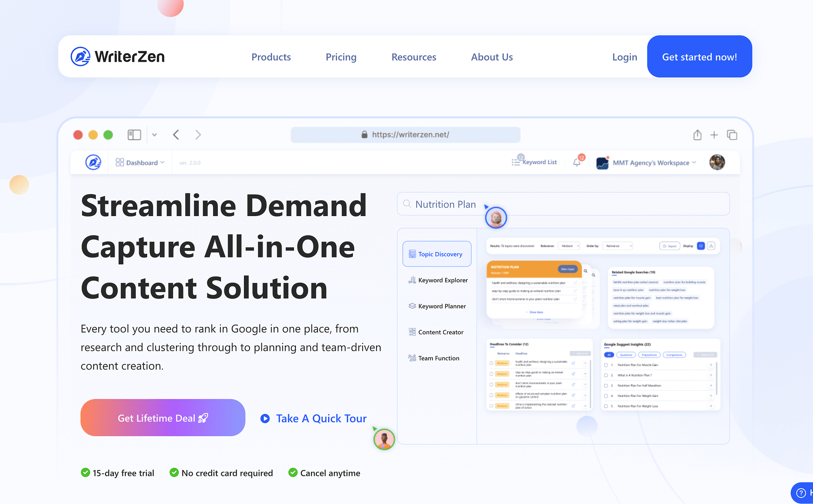Check 'What Is A Nutrition Plan ?' checkbox

606,375
